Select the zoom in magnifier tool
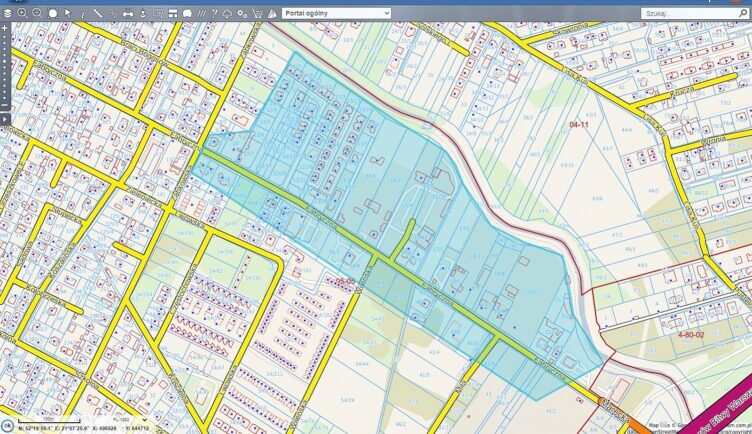Viewport: 752px width, 434px height. click(22, 13)
